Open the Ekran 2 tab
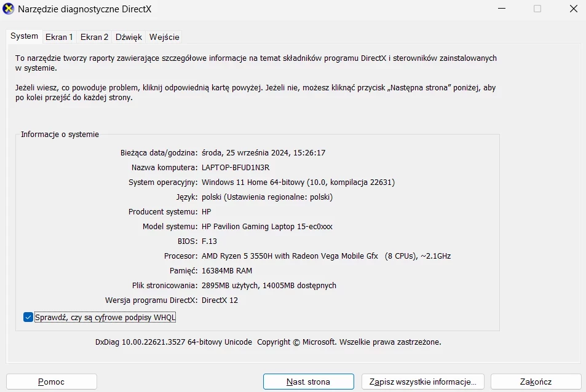Image resolution: width=586 pixels, height=392 pixels. click(x=94, y=37)
